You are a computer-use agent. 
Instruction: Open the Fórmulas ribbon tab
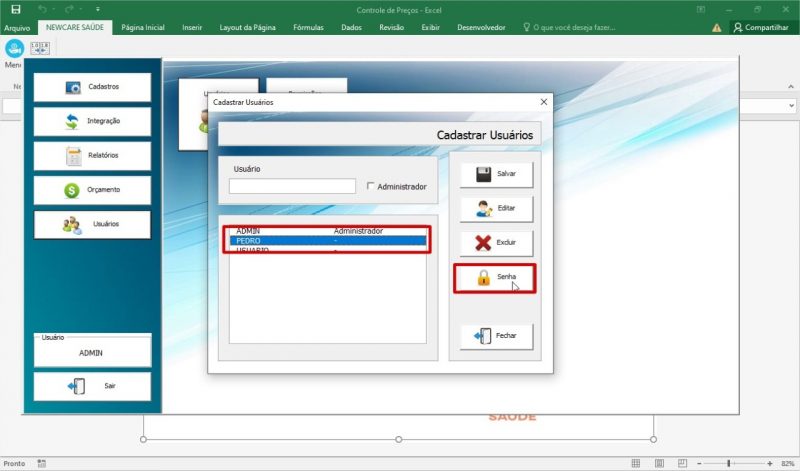click(x=307, y=28)
